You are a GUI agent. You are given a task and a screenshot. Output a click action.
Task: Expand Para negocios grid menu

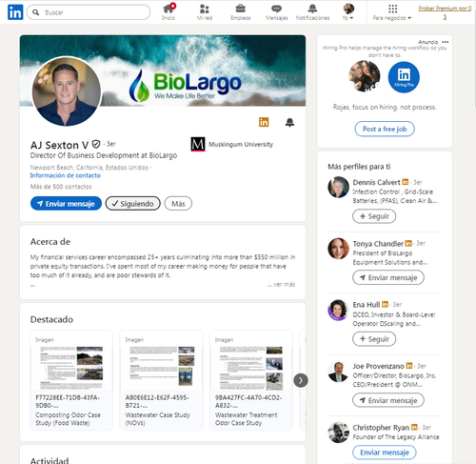coord(392,12)
